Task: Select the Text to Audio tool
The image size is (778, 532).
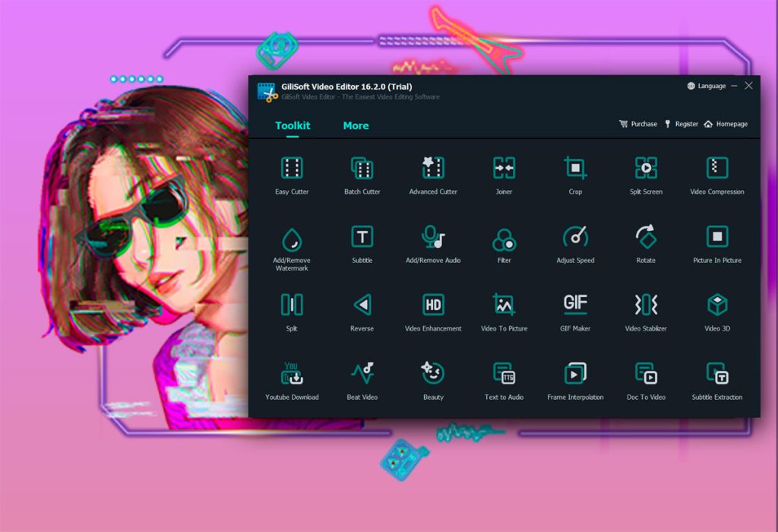Action: click(x=504, y=381)
